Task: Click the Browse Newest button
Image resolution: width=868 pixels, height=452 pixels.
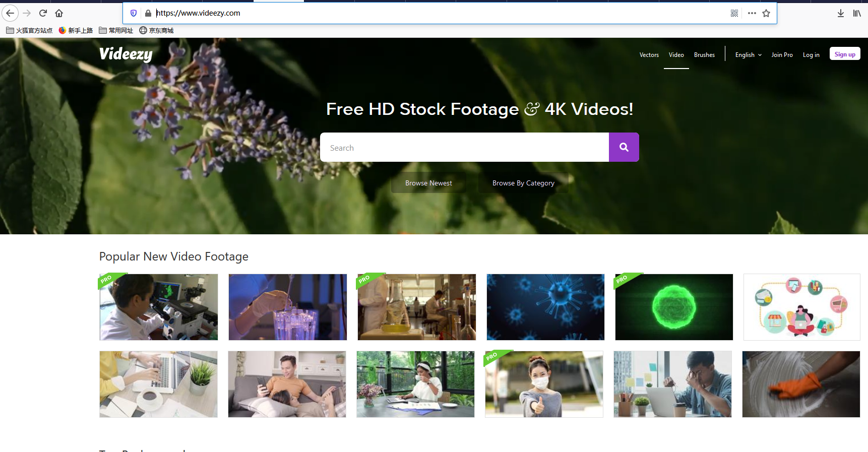Action: point(428,183)
